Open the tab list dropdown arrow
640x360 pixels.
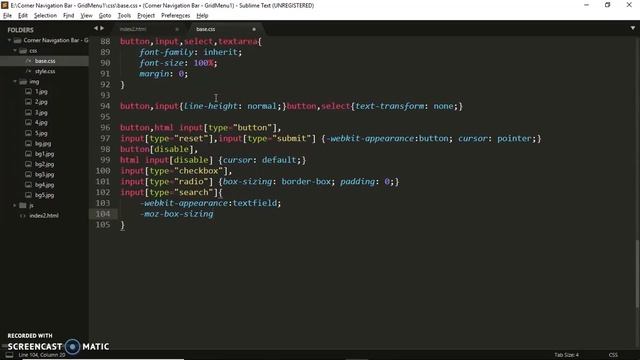[x=633, y=28]
